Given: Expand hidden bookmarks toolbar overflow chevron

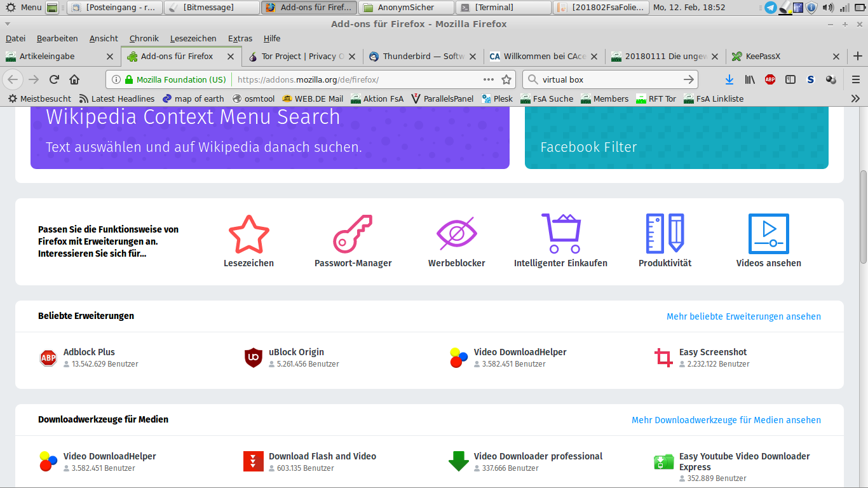Looking at the screenshot, I should (x=856, y=98).
